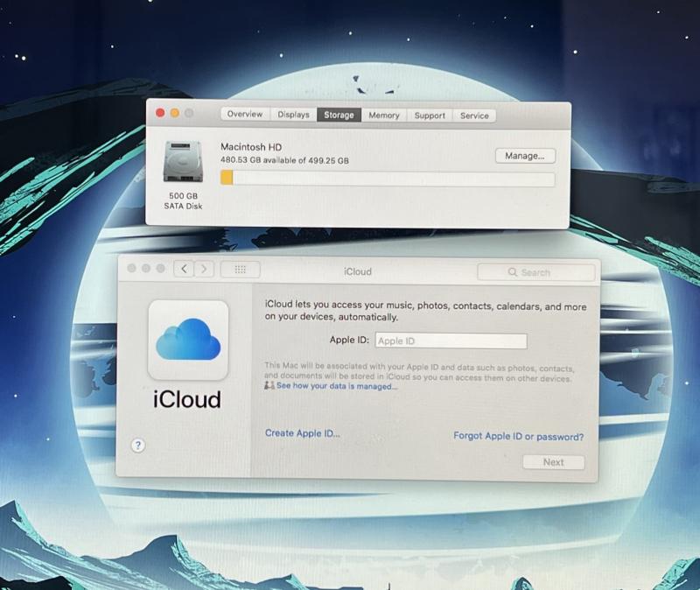The height and width of the screenshot is (590, 700).
Task: Click the red close button of storage window
Action: point(160,113)
